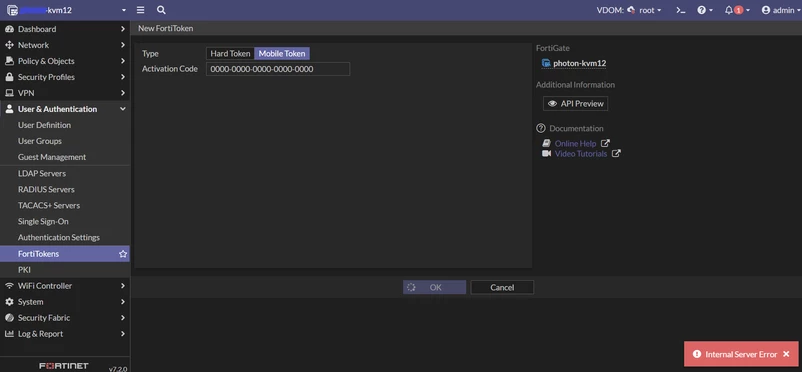Open the CLI console icon
Image resolution: width=802 pixels, height=372 pixels.
point(680,10)
